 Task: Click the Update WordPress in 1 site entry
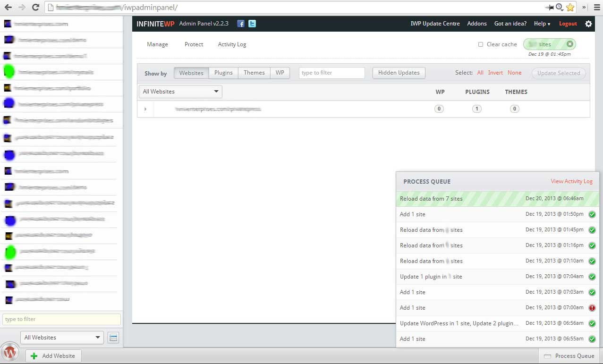coord(498,323)
